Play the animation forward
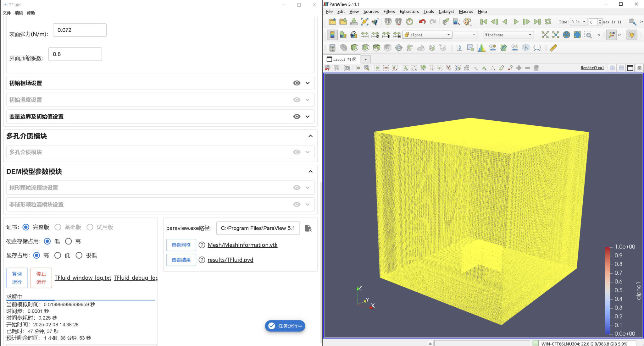The image size is (644, 346). (515, 22)
